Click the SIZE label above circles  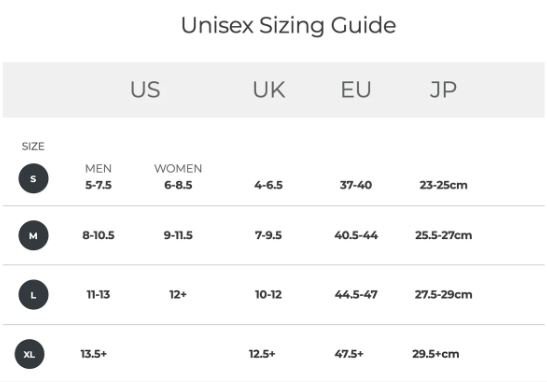pyautogui.click(x=33, y=146)
